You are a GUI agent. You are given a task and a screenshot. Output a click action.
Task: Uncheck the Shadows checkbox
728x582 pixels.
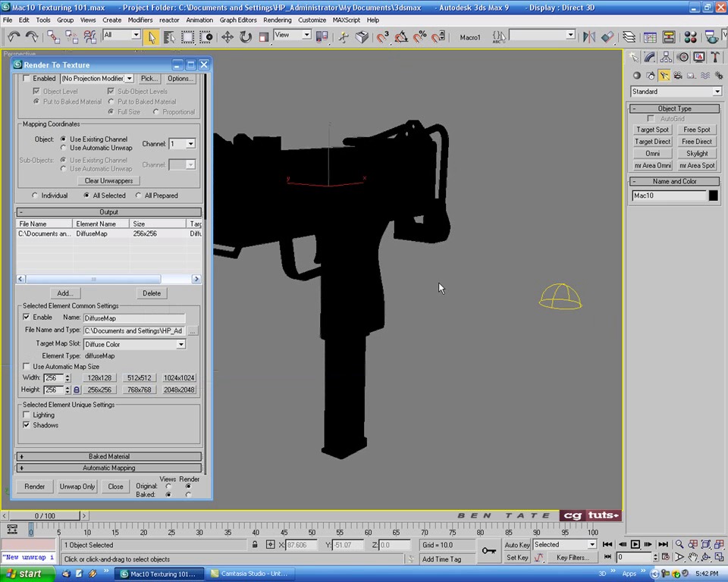[27, 425]
